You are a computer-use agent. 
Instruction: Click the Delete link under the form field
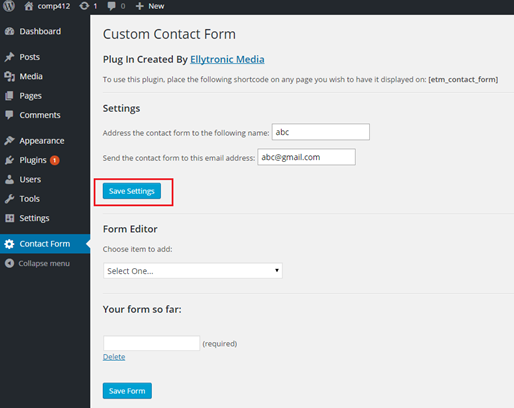click(114, 357)
